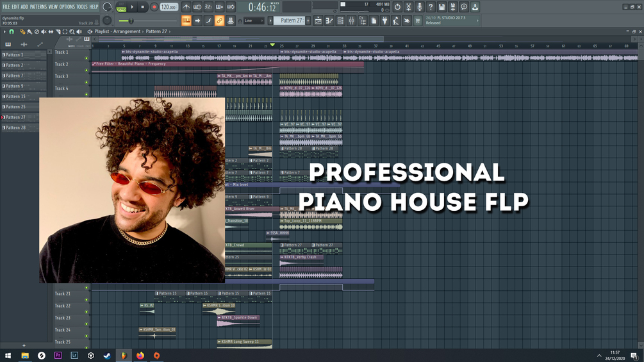Expand the pattern selector arrow left of Pattern 27
The image size is (644, 362).
[x=270, y=21]
